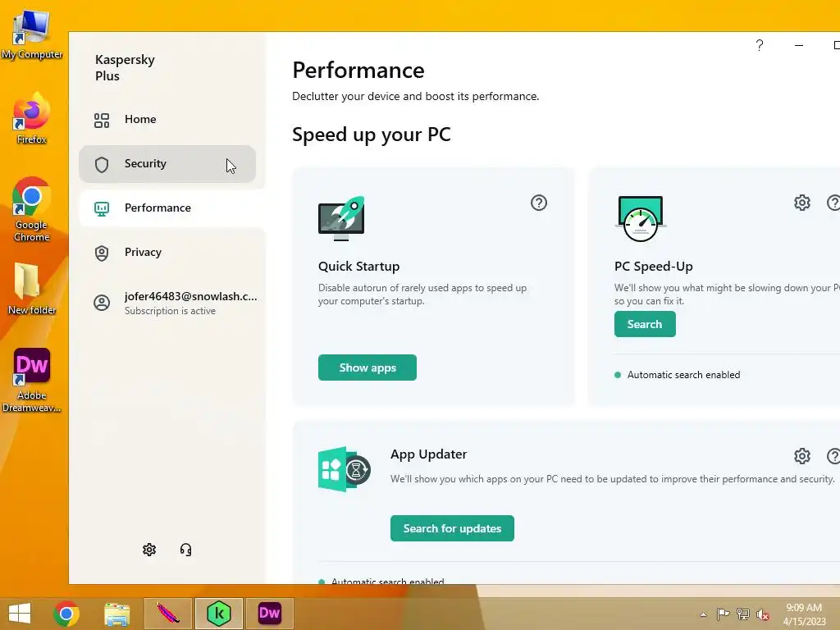The image size is (840, 630).
Task: Click Show apps button
Action: click(x=367, y=367)
